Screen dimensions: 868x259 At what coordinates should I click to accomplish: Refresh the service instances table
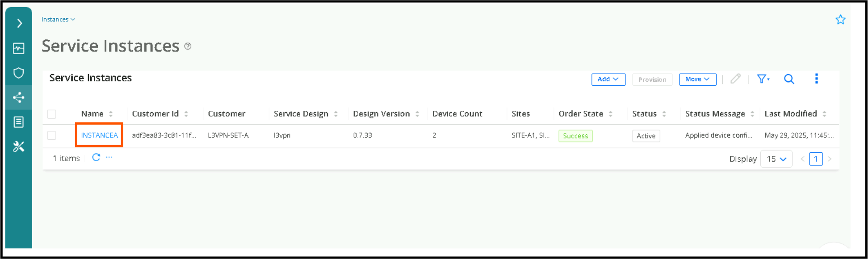pyautogui.click(x=96, y=157)
